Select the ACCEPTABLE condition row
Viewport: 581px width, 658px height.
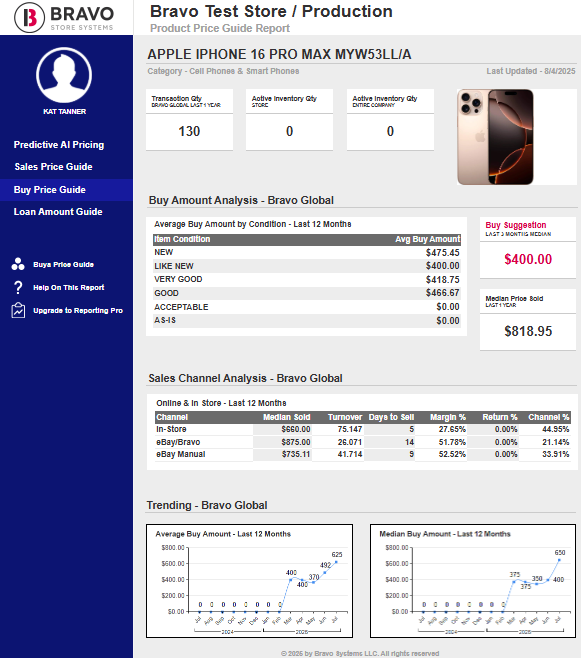(307, 307)
